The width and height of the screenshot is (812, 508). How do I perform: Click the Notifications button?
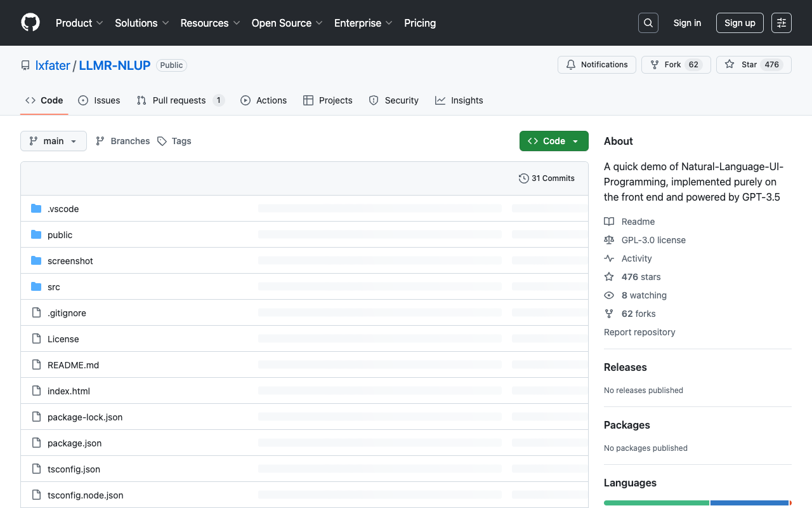[x=597, y=65]
